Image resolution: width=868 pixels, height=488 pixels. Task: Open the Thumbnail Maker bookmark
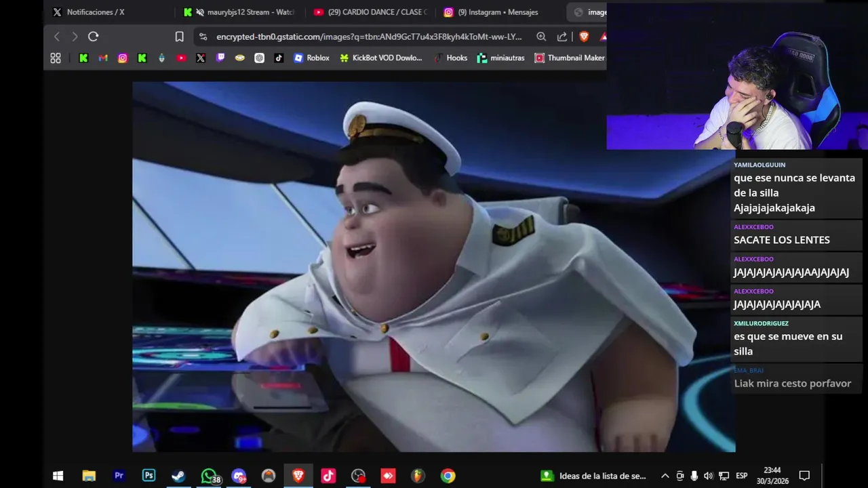click(x=570, y=58)
